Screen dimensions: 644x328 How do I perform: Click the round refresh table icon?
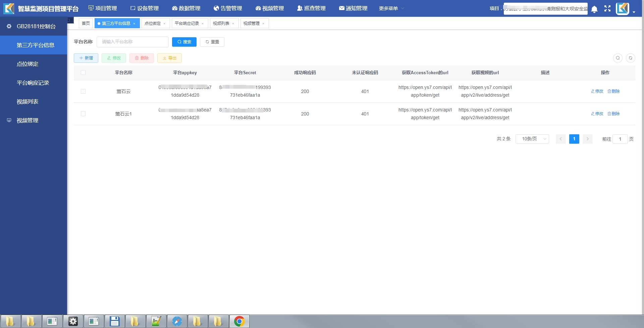point(631,58)
